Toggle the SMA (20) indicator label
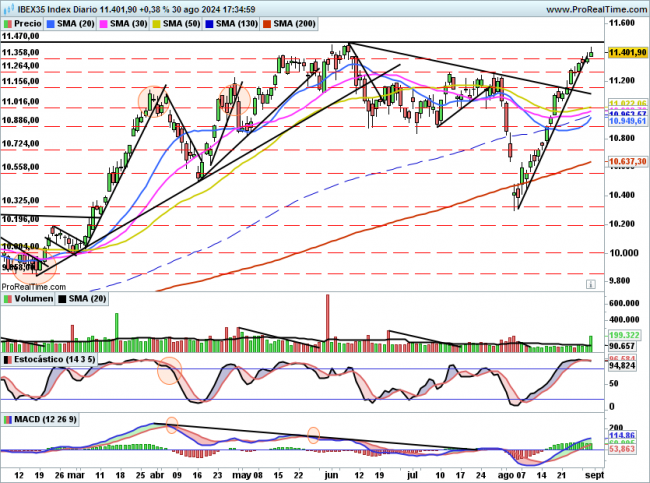Screen dimensions: 650x483 pos(75,21)
